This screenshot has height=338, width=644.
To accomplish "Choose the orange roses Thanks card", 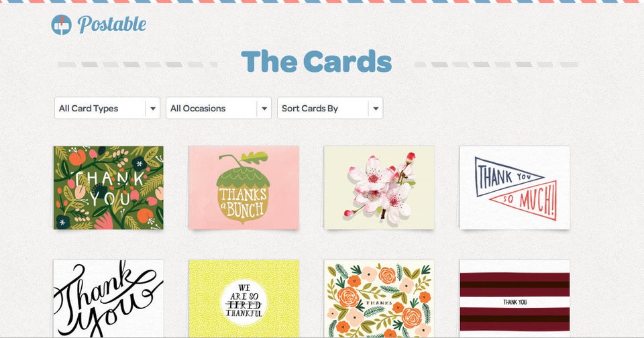I will (379, 298).
